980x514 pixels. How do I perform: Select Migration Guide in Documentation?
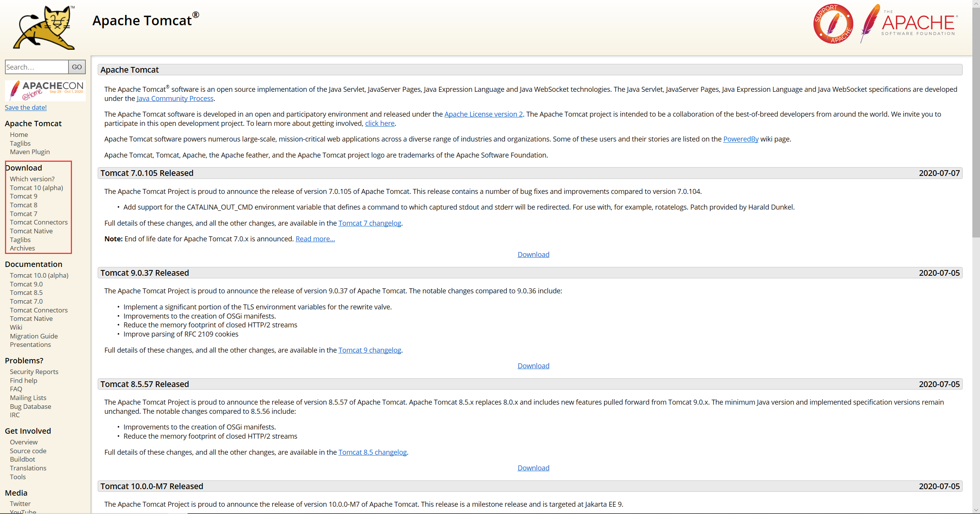[x=34, y=336]
